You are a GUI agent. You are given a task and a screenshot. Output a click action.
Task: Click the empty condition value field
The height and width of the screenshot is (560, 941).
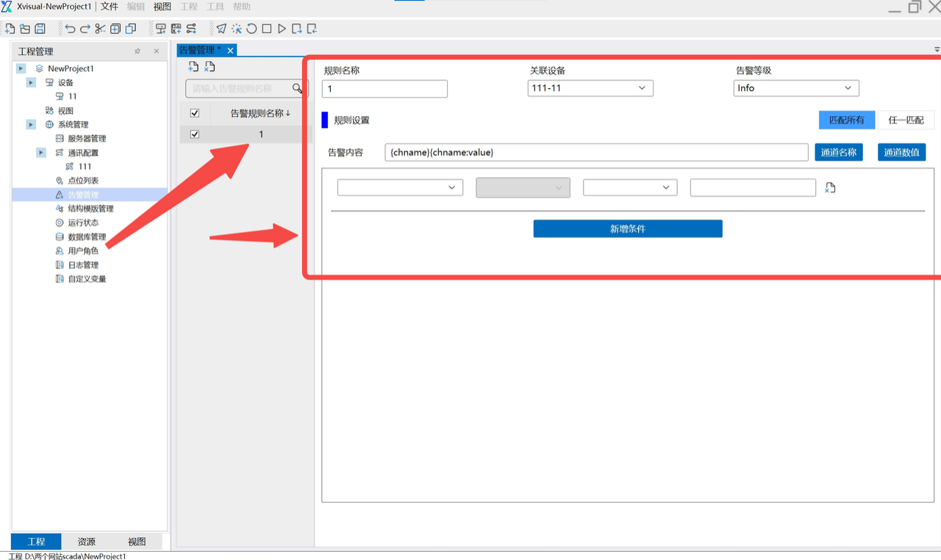pyautogui.click(x=753, y=187)
